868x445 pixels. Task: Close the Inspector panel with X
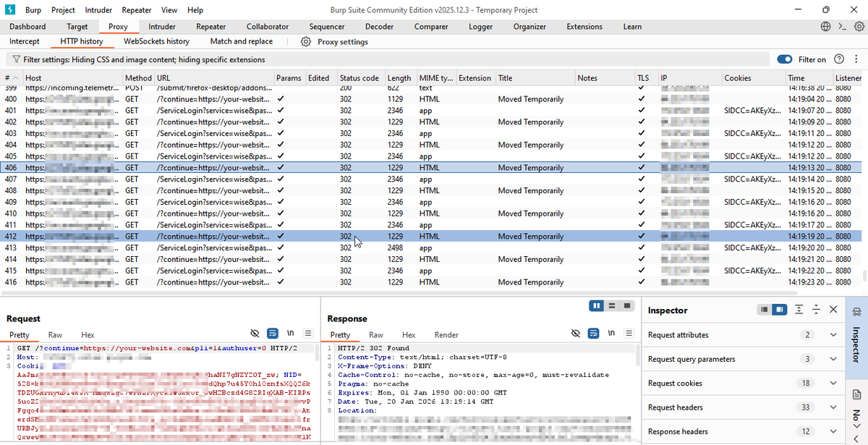(833, 310)
